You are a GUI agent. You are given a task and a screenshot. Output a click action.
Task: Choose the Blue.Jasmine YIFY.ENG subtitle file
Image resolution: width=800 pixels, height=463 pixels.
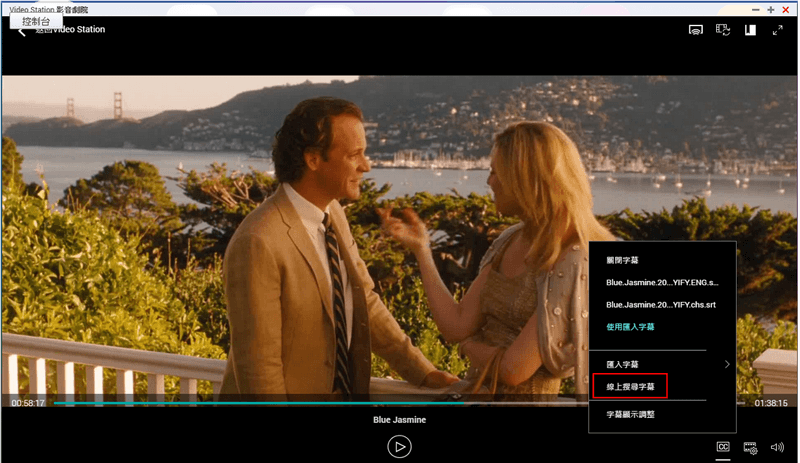[x=662, y=282]
